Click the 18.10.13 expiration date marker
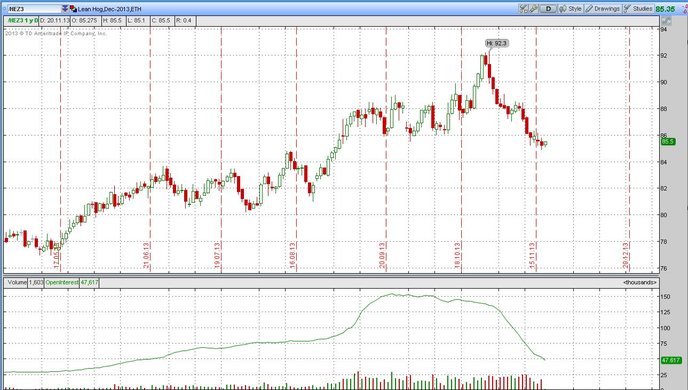 pos(458,255)
